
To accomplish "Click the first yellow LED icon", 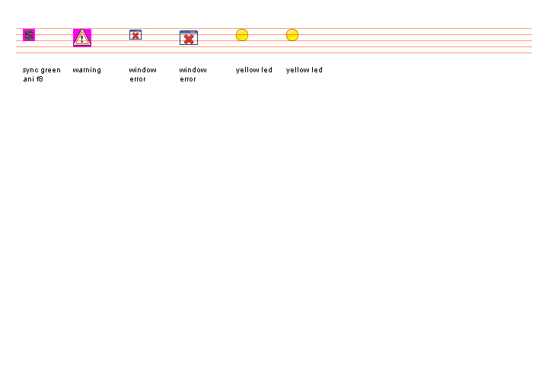I will (242, 35).
